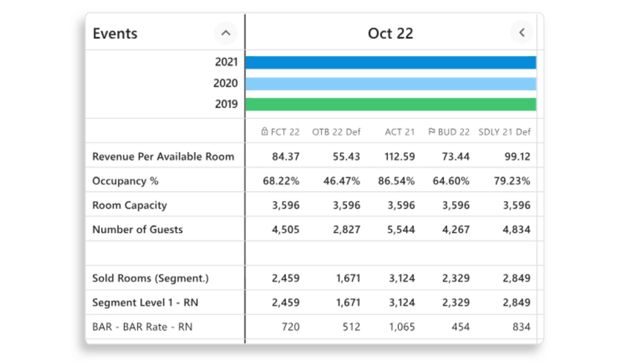The image size is (622, 364).
Task: Click the 2020 year label
Action: click(x=225, y=83)
